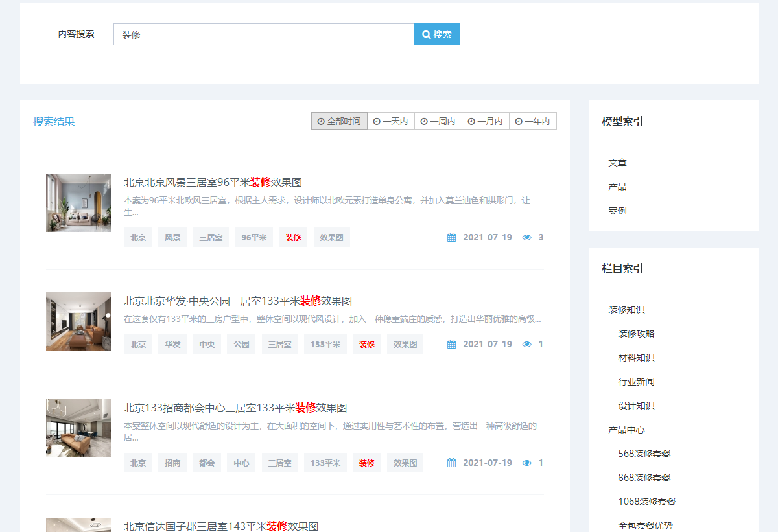Image resolution: width=778 pixels, height=532 pixels.
Task: Click the 中心 tag in 招商都会中心 result
Action: coord(241,463)
